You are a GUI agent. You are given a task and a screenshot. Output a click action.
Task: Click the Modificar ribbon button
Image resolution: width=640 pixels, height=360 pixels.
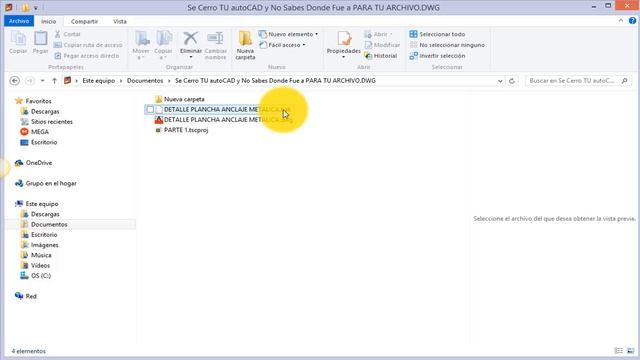pos(382,45)
